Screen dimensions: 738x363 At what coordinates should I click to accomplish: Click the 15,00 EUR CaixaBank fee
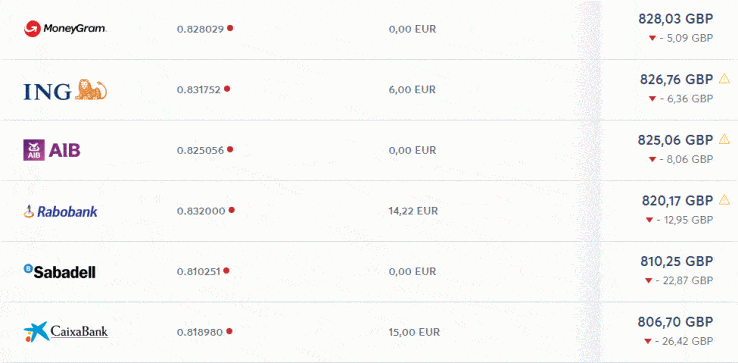(x=414, y=332)
